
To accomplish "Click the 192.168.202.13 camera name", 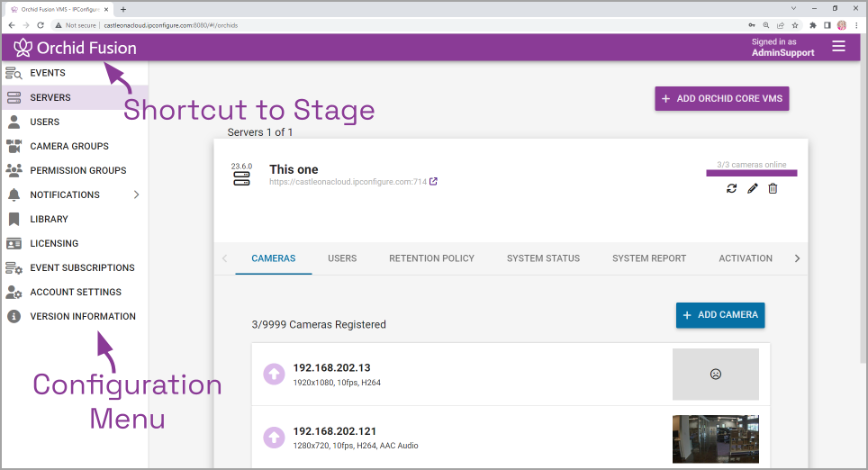I will [331, 368].
